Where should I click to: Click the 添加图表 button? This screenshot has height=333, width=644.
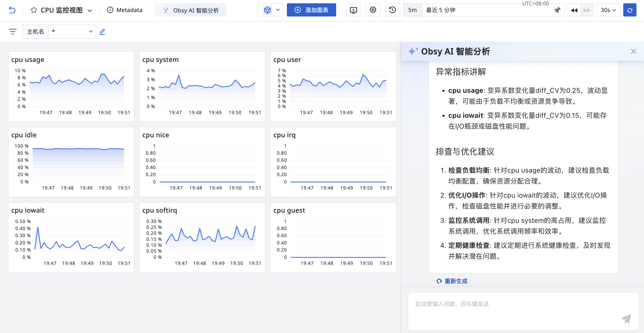[311, 10]
